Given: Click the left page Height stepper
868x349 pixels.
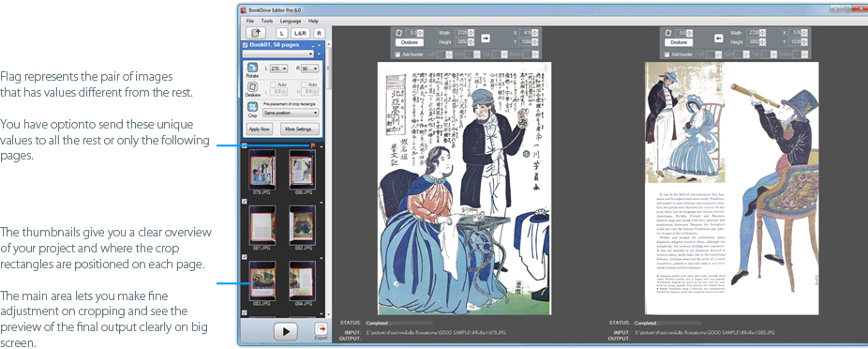Looking at the screenshot, I should pyautogui.click(x=471, y=41).
